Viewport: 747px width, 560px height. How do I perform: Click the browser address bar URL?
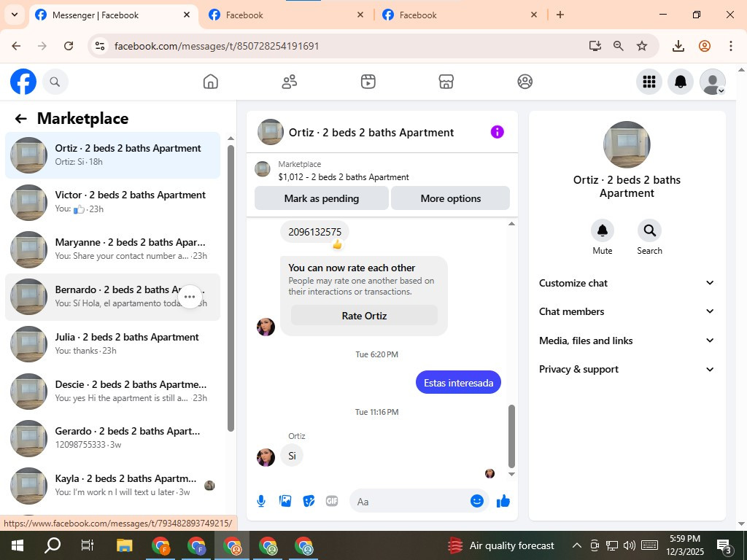pos(217,46)
